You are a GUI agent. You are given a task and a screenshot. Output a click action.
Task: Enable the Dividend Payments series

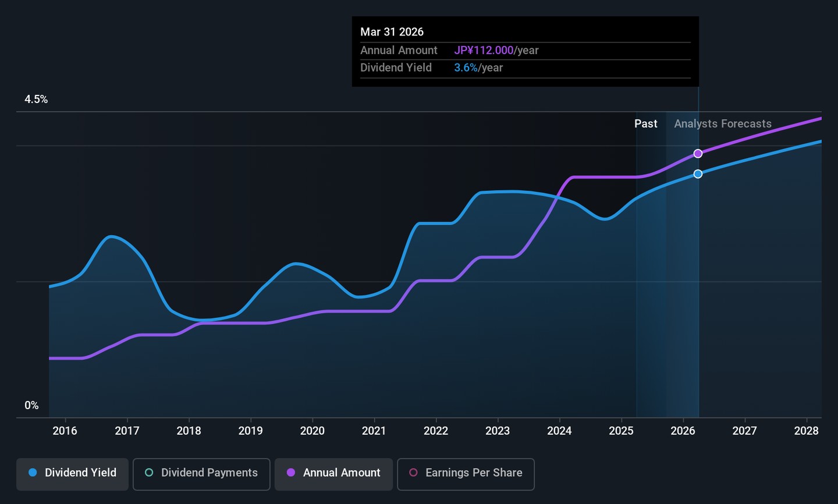point(201,473)
